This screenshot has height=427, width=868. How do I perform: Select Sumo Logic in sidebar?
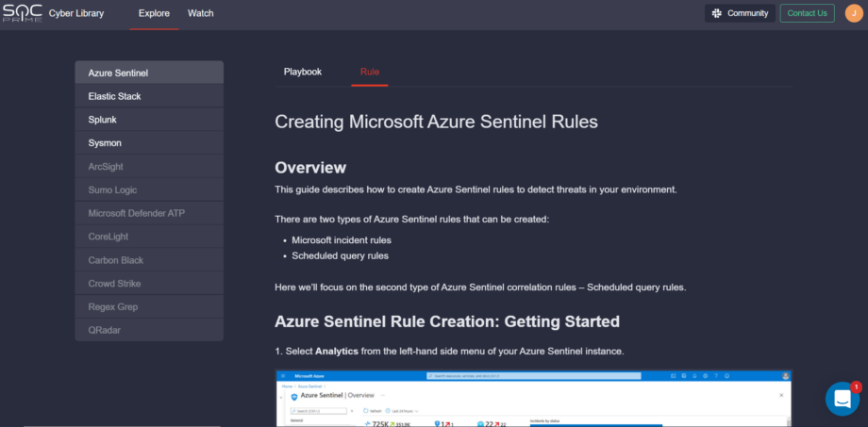tap(149, 189)
